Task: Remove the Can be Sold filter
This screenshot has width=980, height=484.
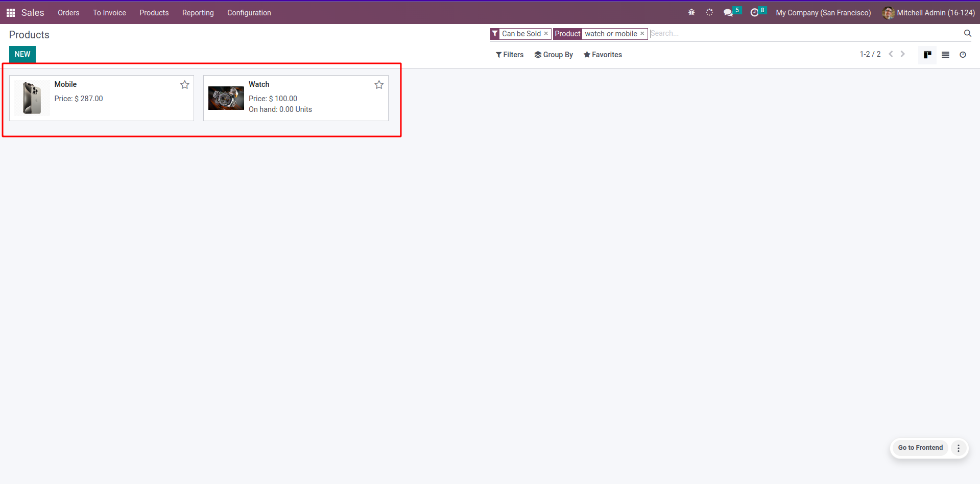Action: click(x=546, y=34)
